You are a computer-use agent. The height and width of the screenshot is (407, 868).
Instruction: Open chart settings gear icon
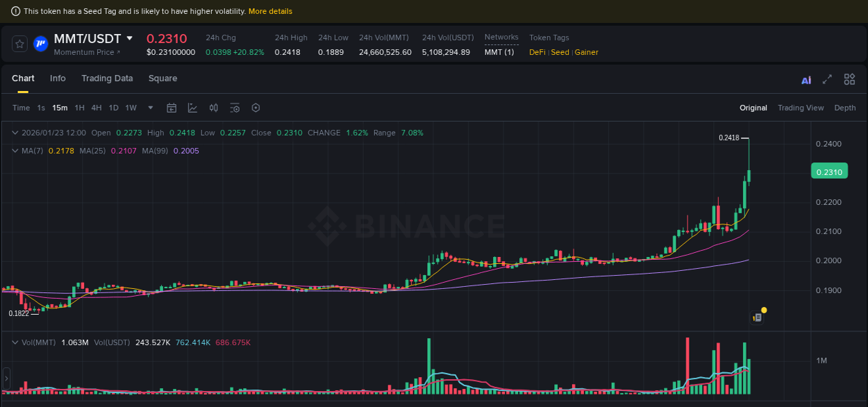tap(256, 108)
